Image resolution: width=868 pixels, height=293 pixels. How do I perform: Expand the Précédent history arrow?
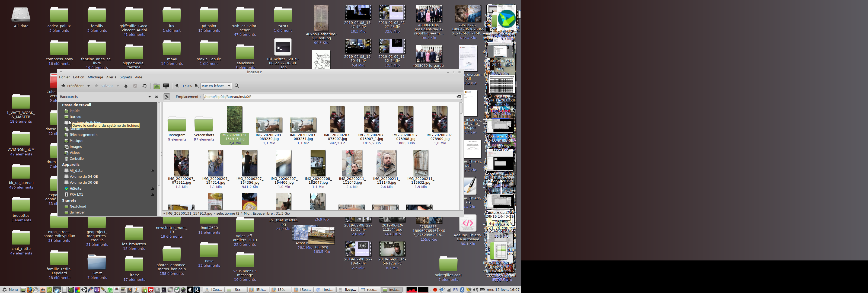89,86
